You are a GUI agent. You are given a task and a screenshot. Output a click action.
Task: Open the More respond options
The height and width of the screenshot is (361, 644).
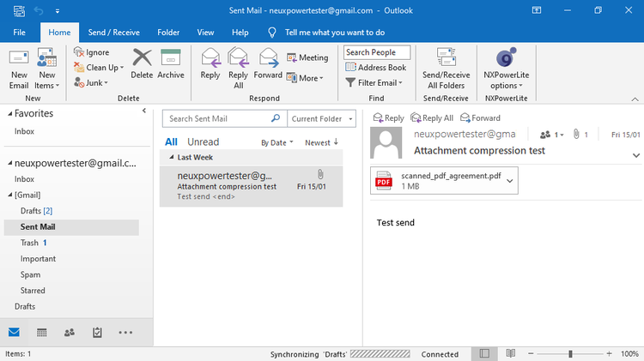click(305, 78)
